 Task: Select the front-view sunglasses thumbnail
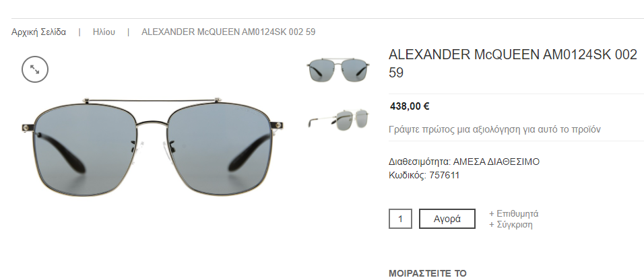(338, 69)
